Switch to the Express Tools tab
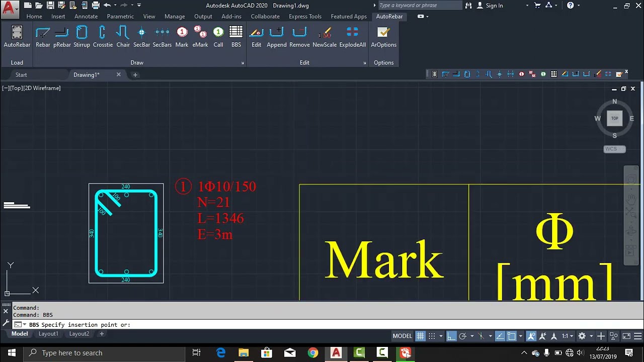Screen dimensions: 644x362 [305, 17]
